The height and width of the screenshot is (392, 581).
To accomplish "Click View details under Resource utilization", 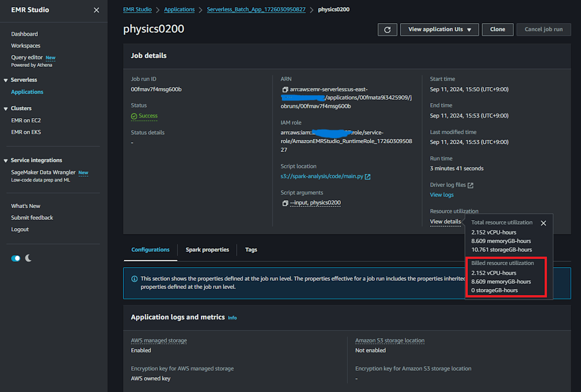I will 445,222.
